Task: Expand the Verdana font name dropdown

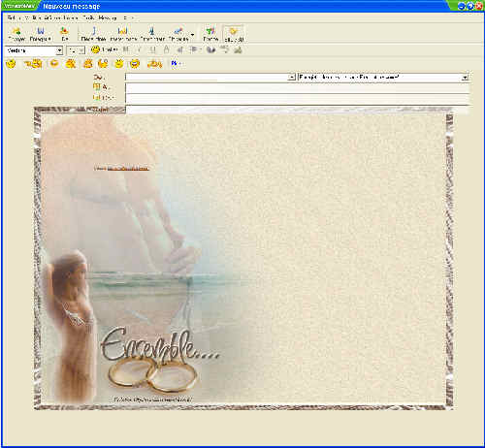Action: tap(59, 50)
